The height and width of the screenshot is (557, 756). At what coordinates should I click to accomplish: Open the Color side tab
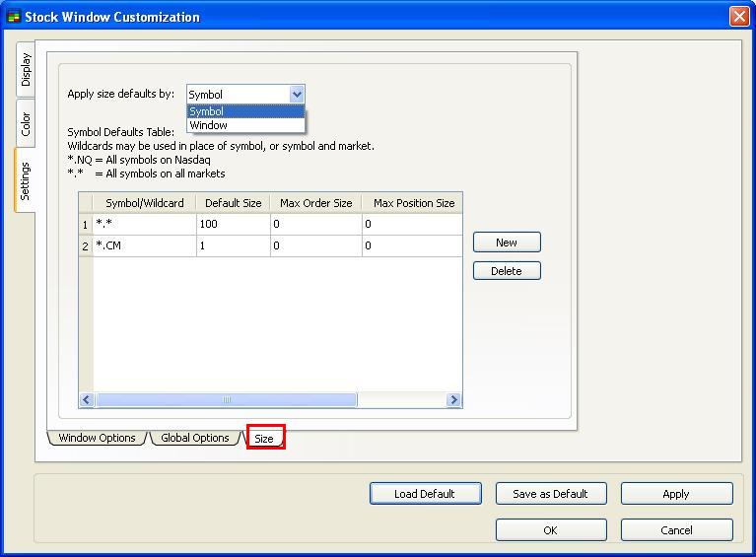click(x=26, y=123)
